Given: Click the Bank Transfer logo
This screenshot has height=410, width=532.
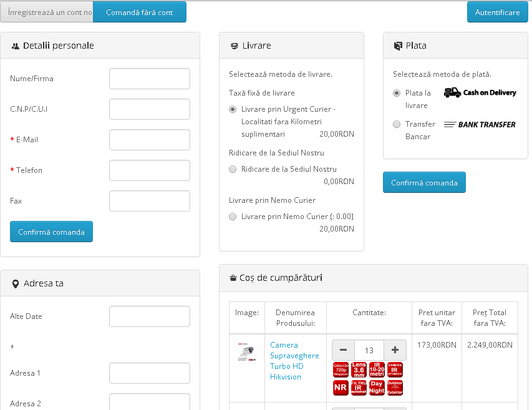Looking at the screenshot, I should (480, 124).
